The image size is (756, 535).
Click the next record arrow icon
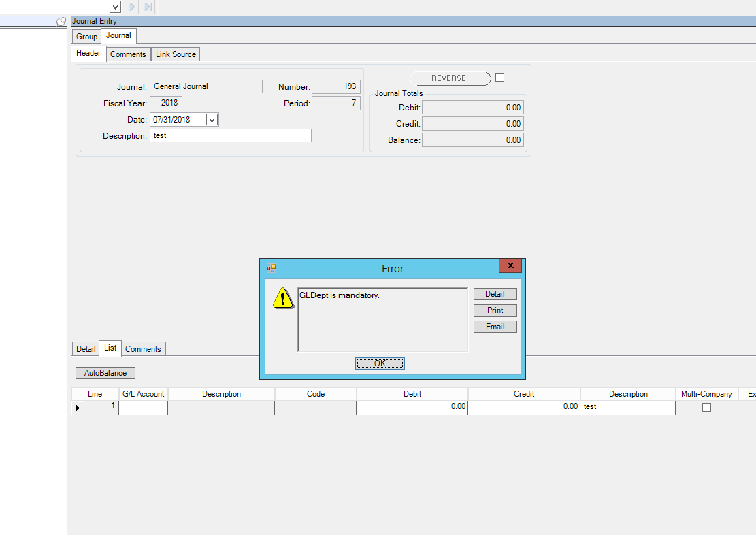coord(131,7)
